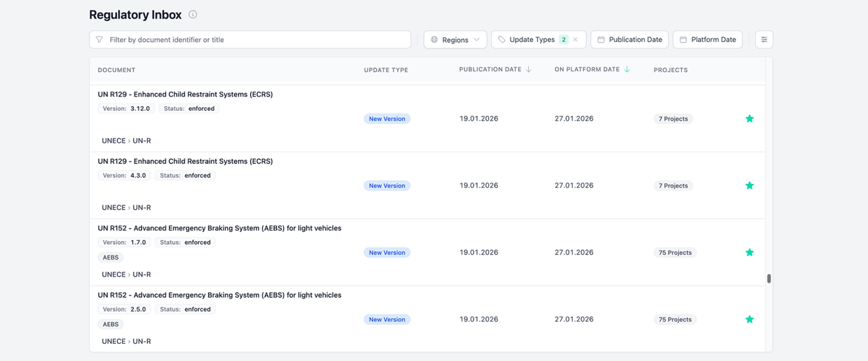Click the calendar icon on Publication Date filter

[601, 39]
